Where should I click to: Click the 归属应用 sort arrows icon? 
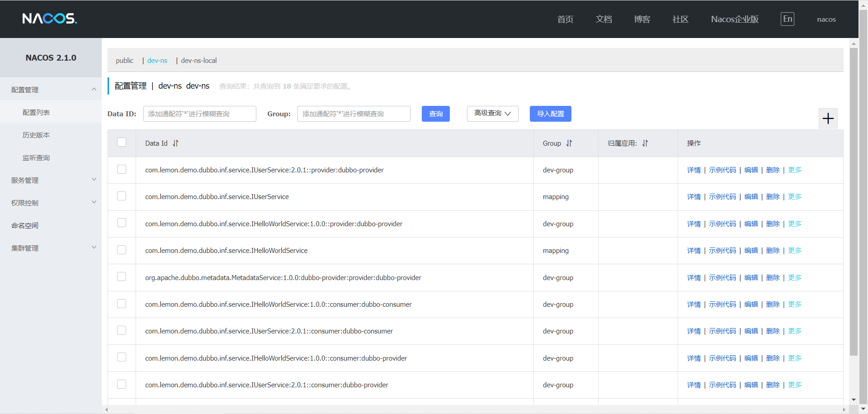645,143
